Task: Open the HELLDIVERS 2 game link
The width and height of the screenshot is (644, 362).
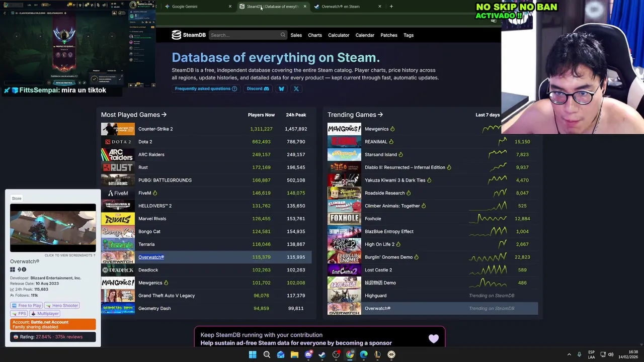Action: [155, 206]
